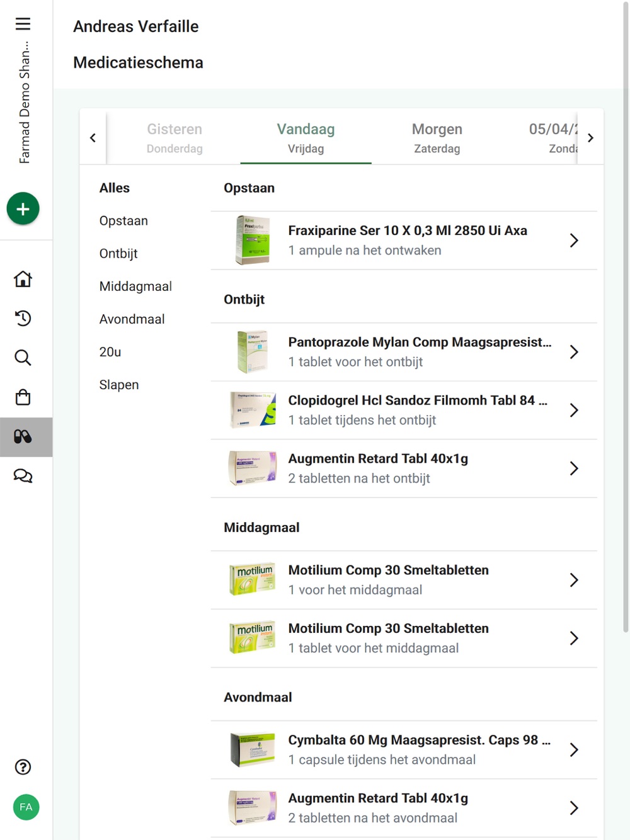Image resolution: width=630 pixels, height=840 pixels.
Task: Open Clopidogrel Hcl Sandoz Filmomh title
Action: (418, 400)
